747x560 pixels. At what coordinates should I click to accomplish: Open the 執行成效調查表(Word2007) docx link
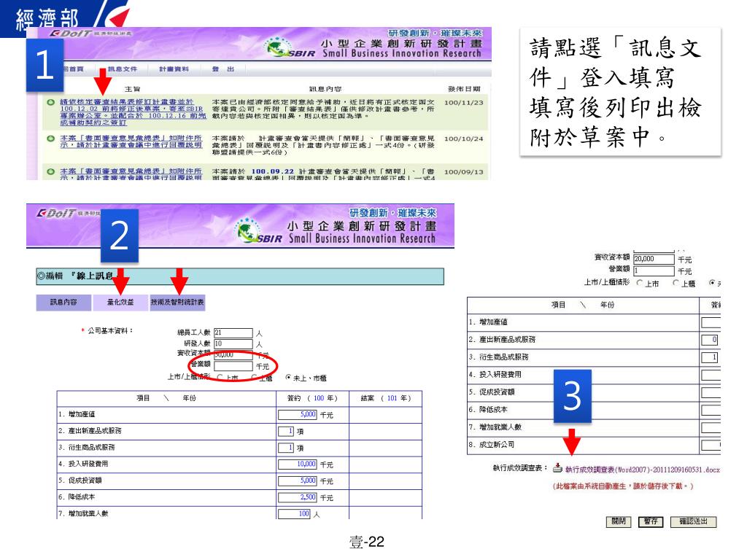tap(642, 470)
